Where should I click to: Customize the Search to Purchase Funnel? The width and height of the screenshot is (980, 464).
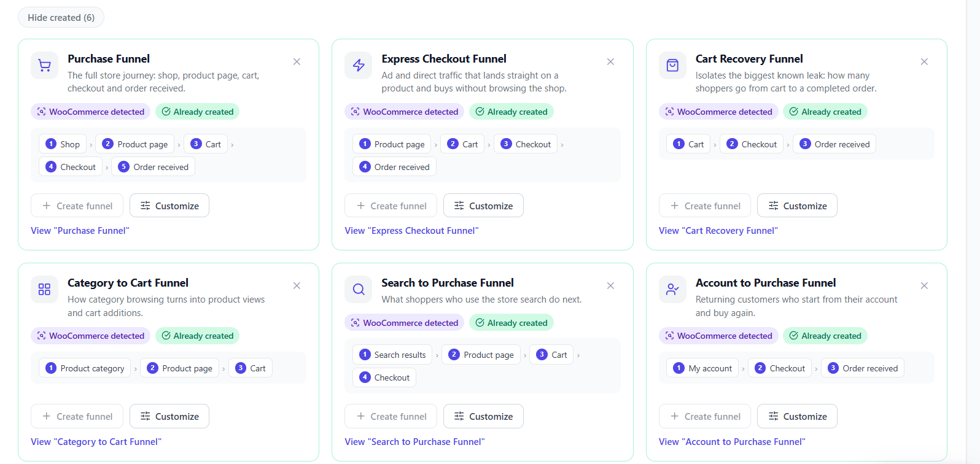pos(483,416)
